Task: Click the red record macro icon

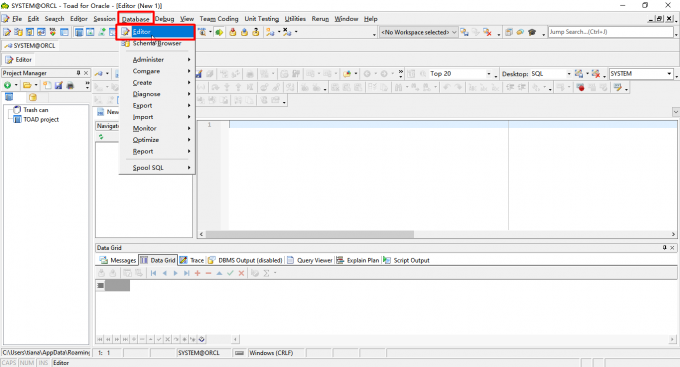Action: (x=581, y=88)
